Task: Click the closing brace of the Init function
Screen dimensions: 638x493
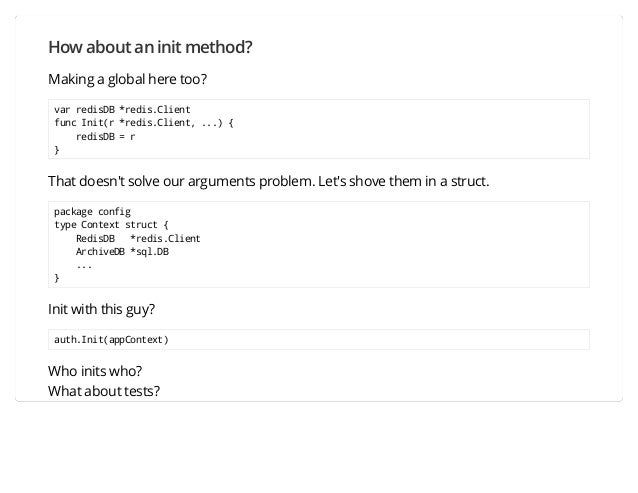Action: point(57,150)
